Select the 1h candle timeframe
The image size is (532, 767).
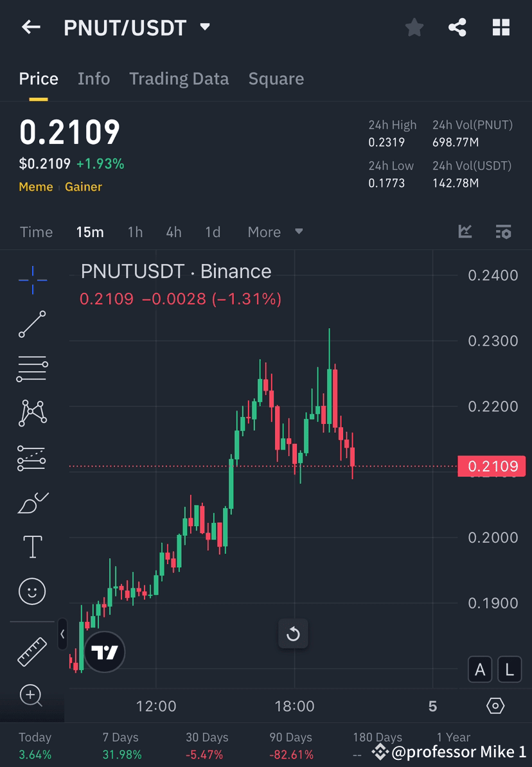click(x=135, y=232)
